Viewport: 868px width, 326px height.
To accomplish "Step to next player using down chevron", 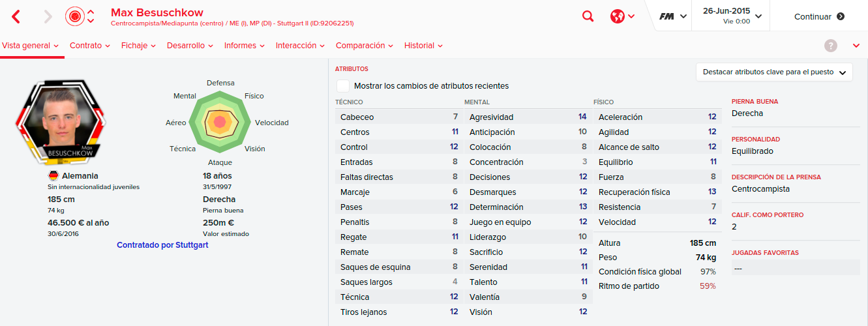I will pos(91,22).
